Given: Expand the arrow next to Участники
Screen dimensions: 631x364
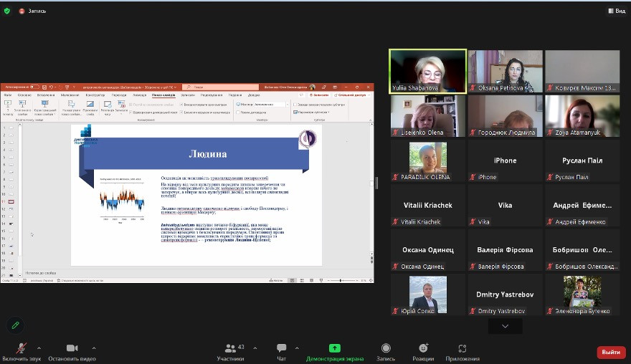Looking at the screenshot, I should [x=255, y=348].
